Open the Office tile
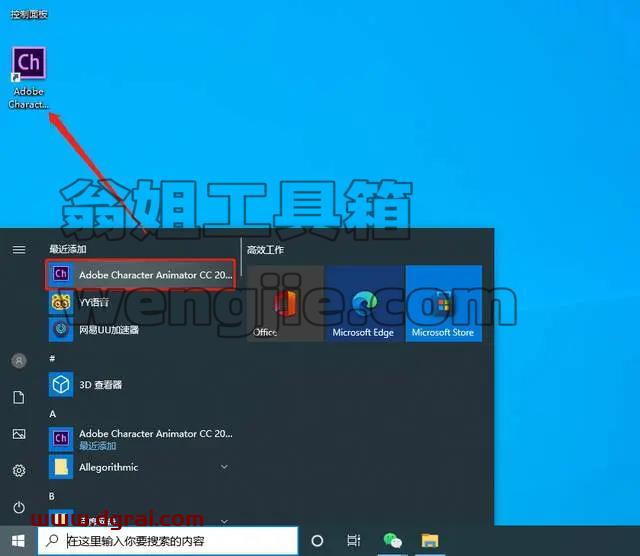 click(285, 303)
